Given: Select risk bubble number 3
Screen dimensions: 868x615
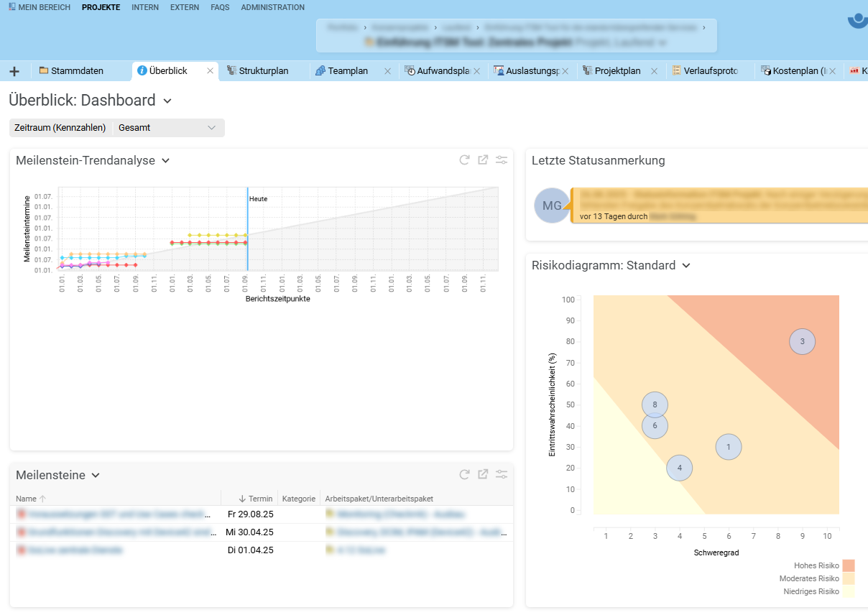Looking at the screenshot, I should [802, 341].
